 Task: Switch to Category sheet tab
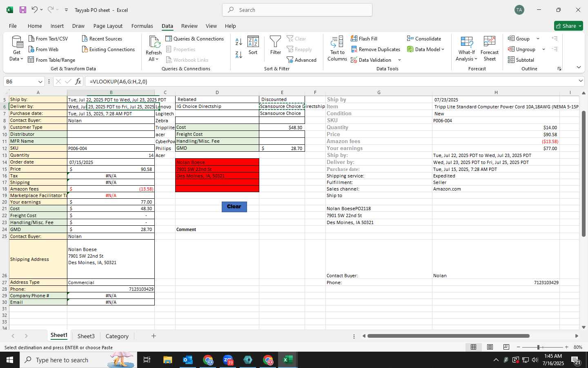tap(117, 336)
